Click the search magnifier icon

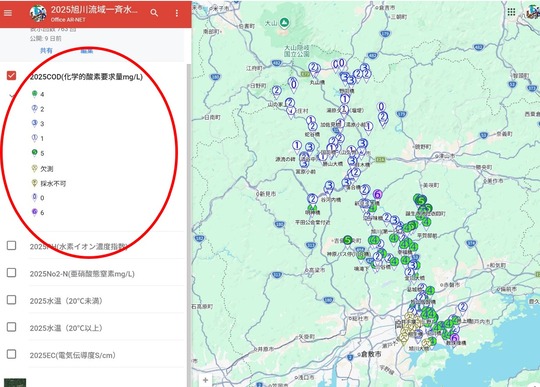tap(154, 13)
